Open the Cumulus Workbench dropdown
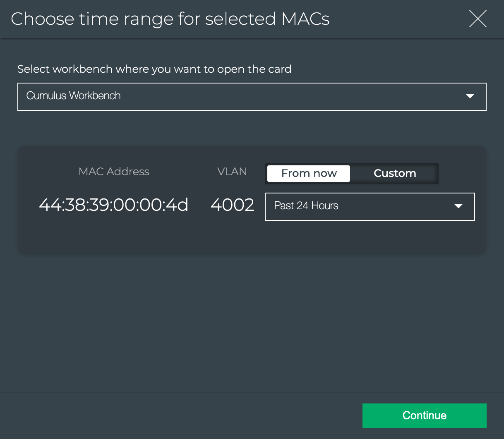 252,97
